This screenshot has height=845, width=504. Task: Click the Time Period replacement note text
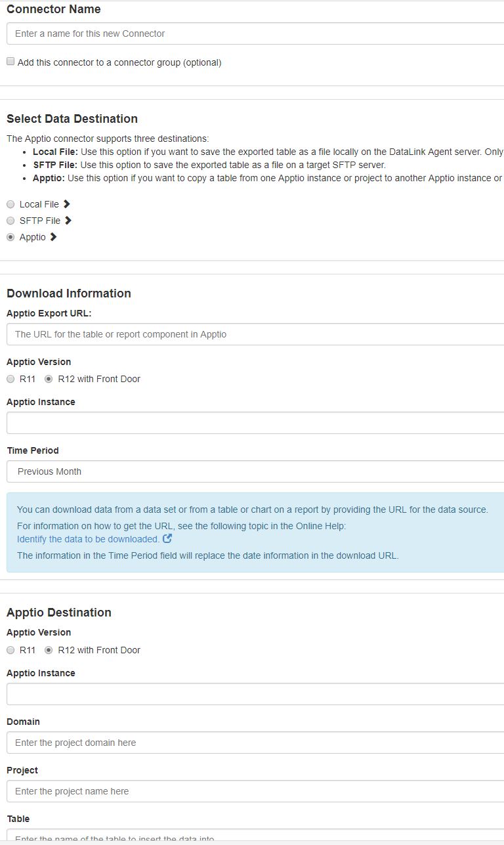[x=207, y=555]
